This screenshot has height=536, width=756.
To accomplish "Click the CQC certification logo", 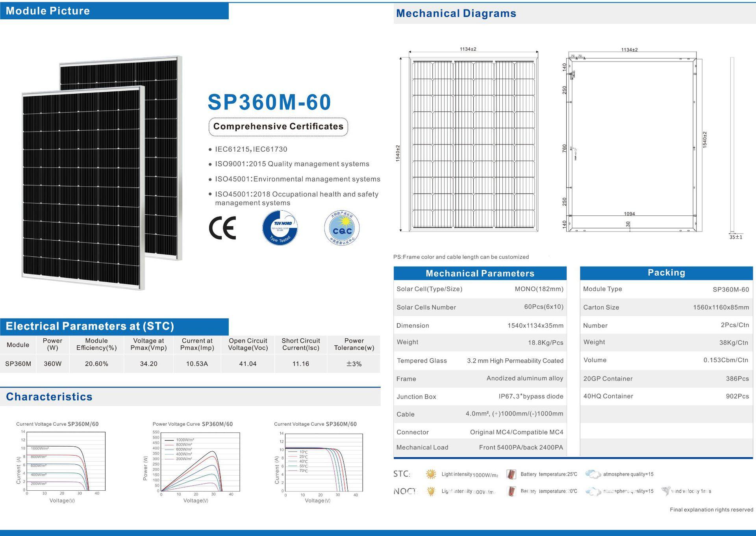I will (x=342, y=228).
